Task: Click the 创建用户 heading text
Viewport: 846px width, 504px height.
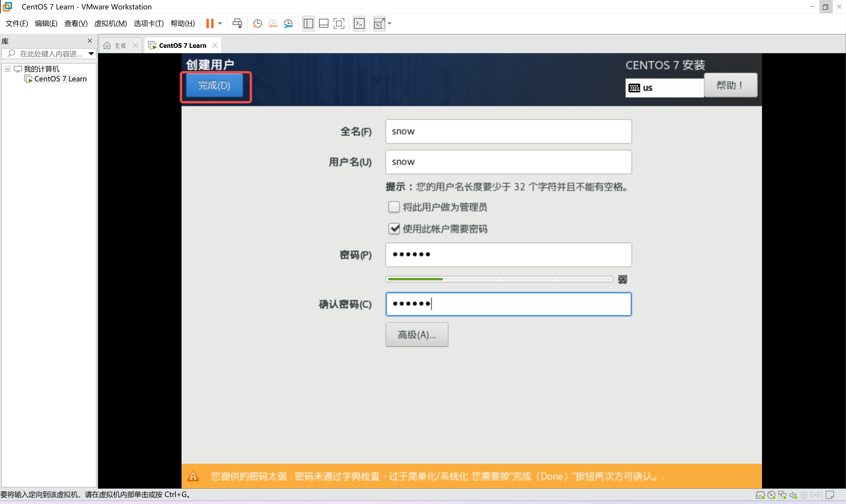Action: [210, 65]
